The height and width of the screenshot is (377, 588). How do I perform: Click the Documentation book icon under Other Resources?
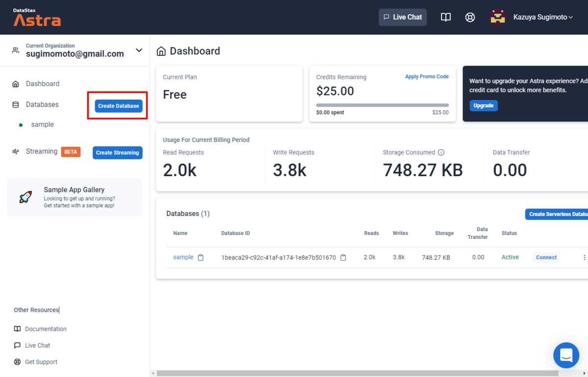17,329
